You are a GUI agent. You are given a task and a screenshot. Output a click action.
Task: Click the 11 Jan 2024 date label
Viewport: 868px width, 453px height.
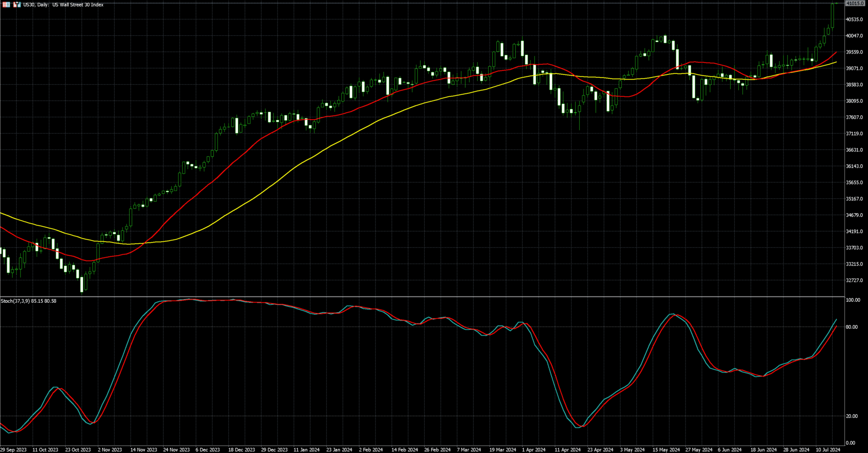307,449
